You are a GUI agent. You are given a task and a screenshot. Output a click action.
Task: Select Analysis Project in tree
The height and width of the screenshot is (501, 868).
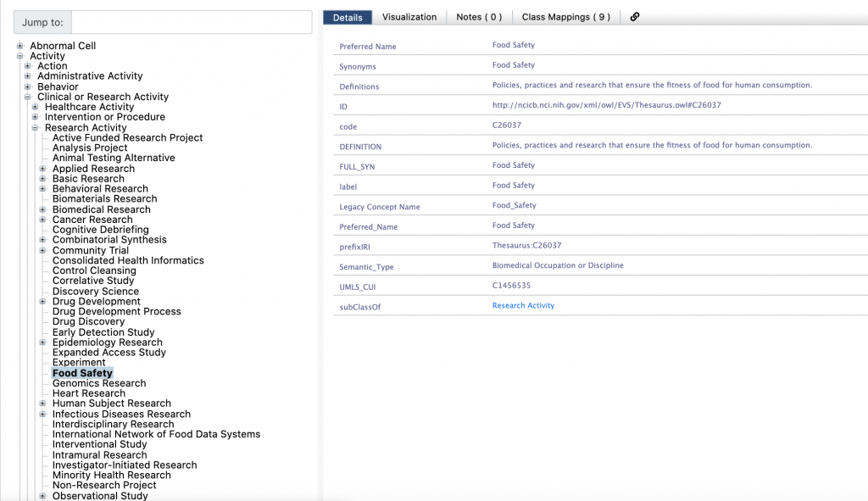[x=90, y=148]
